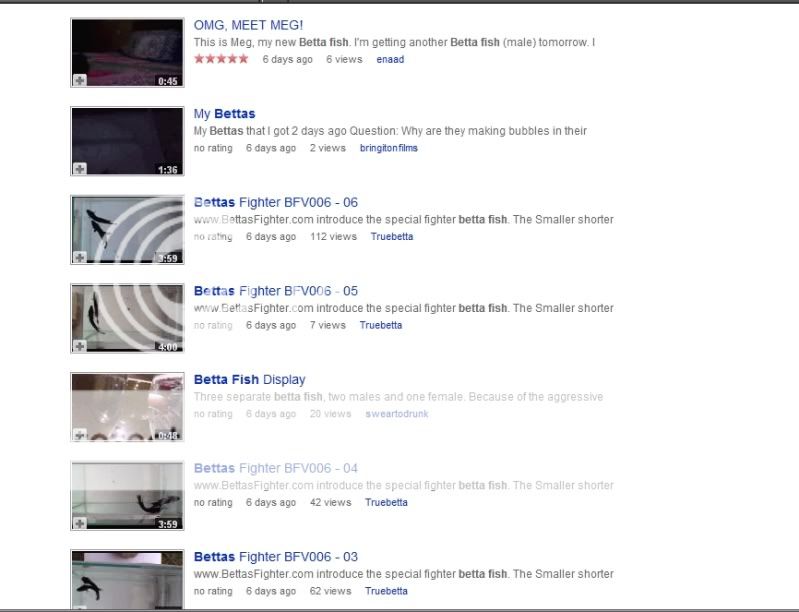The width and height of the screenshot is (799, 612).
Task: Visit Truebetta channel under BFV006 - 04
Action: tap(386, 502)
